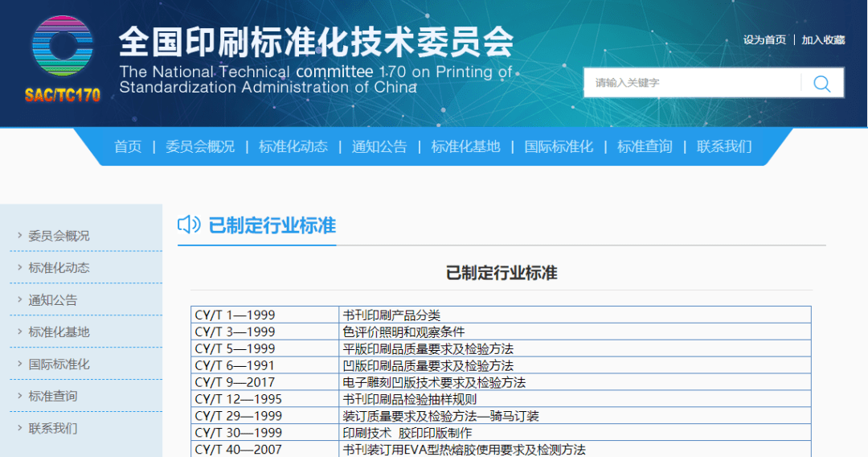Screen dimensions: 868x457
Task: Click table cell 凹版印刷品质量要求及检验方法
Action: (575, 365)
